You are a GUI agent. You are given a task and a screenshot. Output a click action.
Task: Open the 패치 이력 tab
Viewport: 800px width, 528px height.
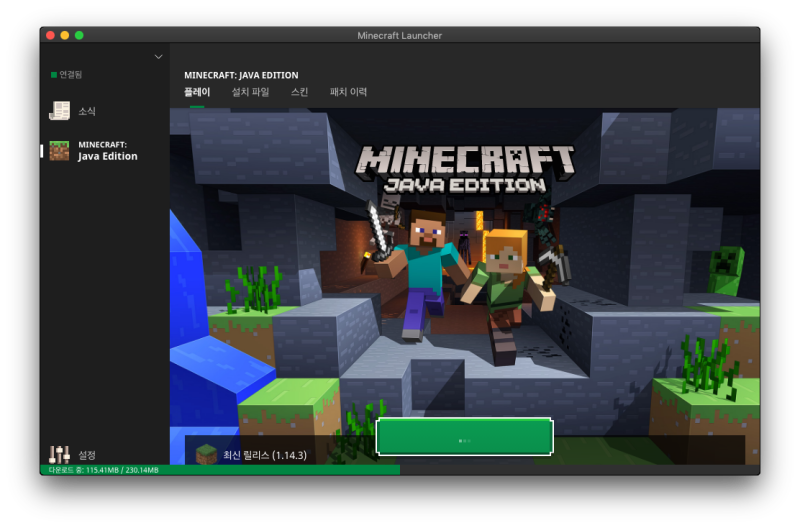click(348, 92)
